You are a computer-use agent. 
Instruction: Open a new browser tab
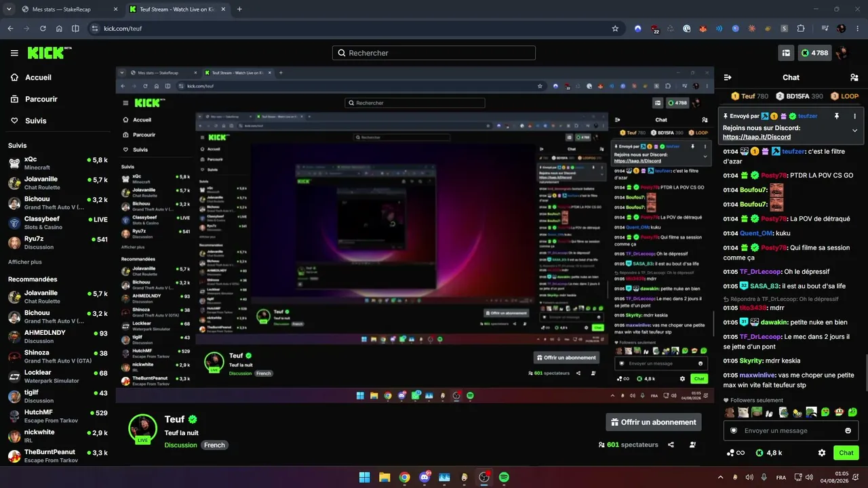(x=239, y=9)
